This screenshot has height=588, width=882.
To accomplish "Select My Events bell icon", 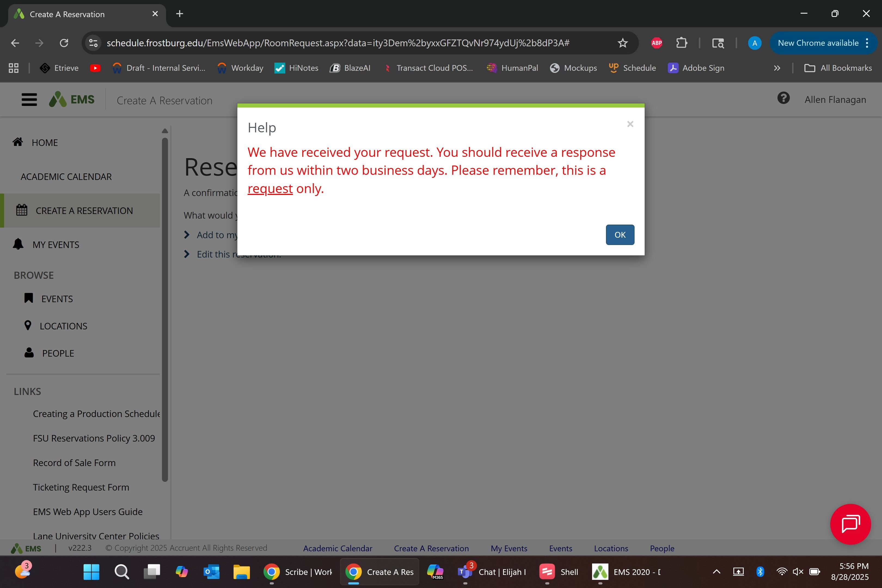I will pos(18,244).
